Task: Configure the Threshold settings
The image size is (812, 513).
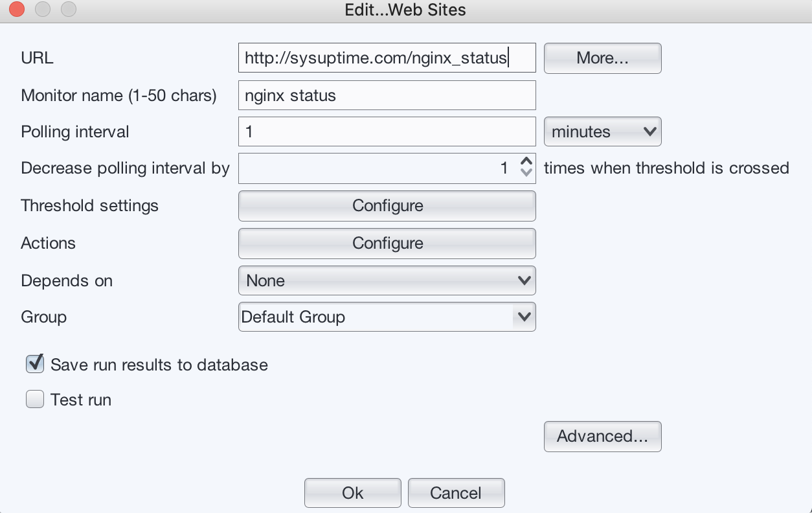Action: tap(387, 206)
